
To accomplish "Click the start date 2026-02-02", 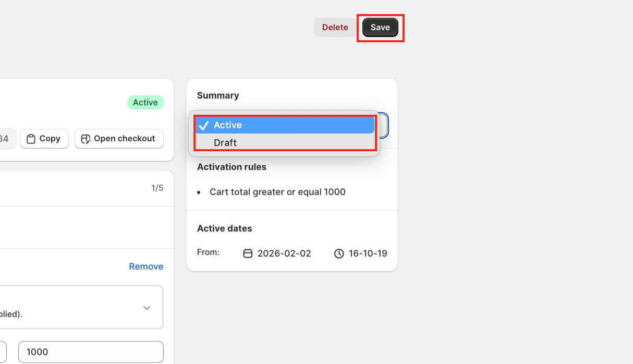I will click(284, 254).
